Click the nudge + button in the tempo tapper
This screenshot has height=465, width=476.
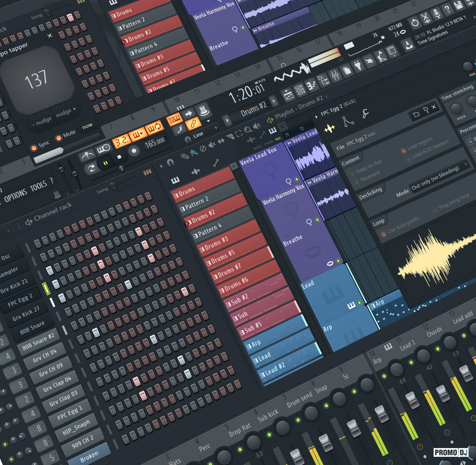[x=65, y=112]
